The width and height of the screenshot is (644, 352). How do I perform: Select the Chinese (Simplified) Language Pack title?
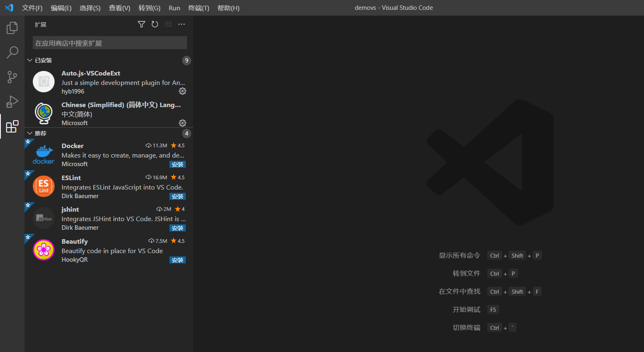point(121,105)
